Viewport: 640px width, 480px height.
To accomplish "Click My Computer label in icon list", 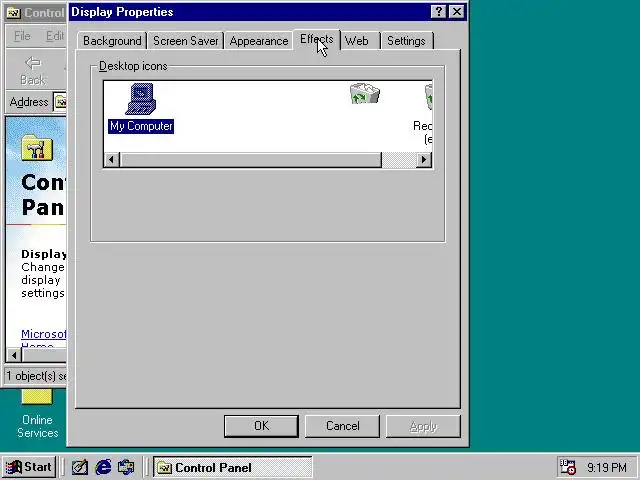I will [x=141, y=126].
